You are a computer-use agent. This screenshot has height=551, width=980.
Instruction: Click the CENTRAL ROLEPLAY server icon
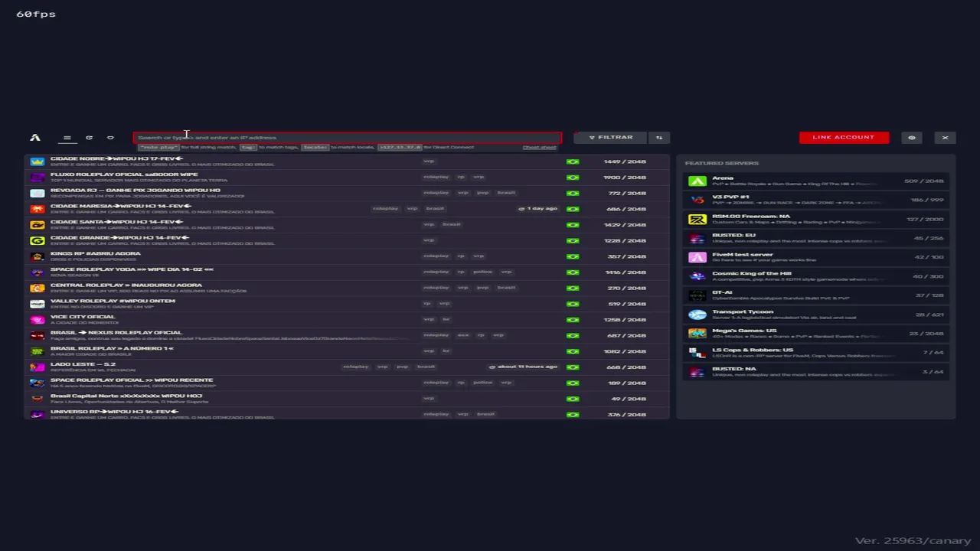click(x=37, y=288)
